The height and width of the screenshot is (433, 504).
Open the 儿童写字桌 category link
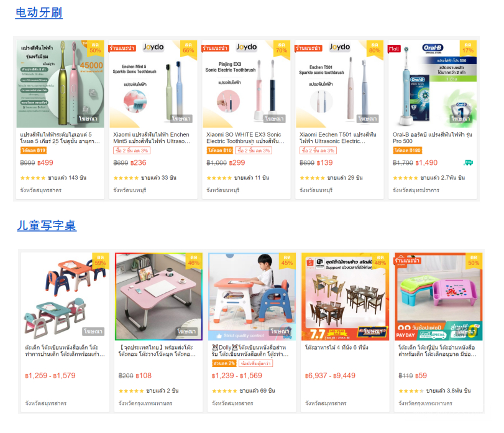pyautogui.click(x=47, y=225)
